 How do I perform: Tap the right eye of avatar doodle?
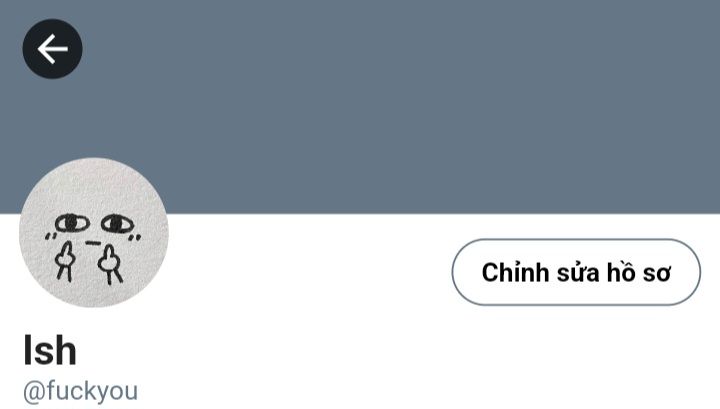coord(117,224)
